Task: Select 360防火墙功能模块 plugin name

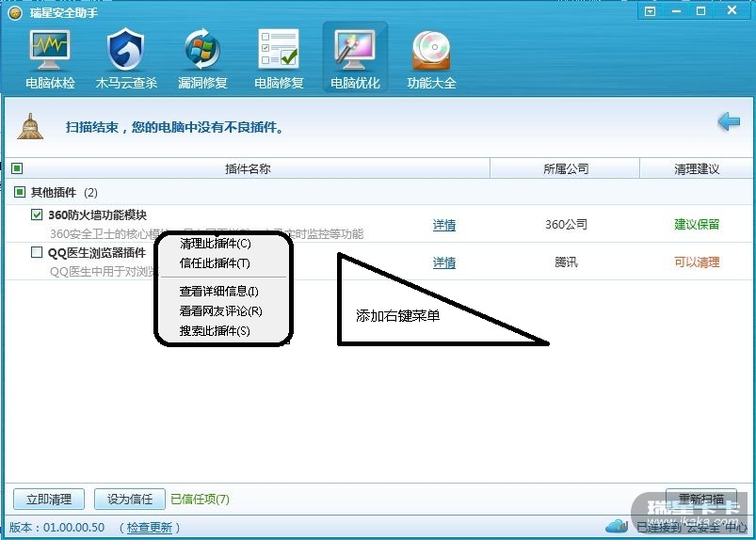Action: [x=97, y=214]
